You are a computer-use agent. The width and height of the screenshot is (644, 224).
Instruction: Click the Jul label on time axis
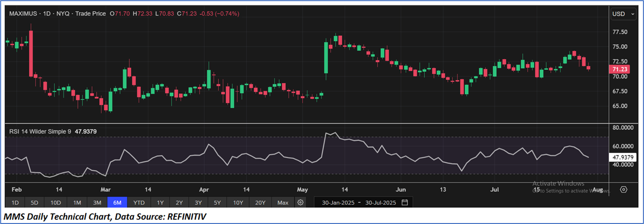click(x=494, y=189)
